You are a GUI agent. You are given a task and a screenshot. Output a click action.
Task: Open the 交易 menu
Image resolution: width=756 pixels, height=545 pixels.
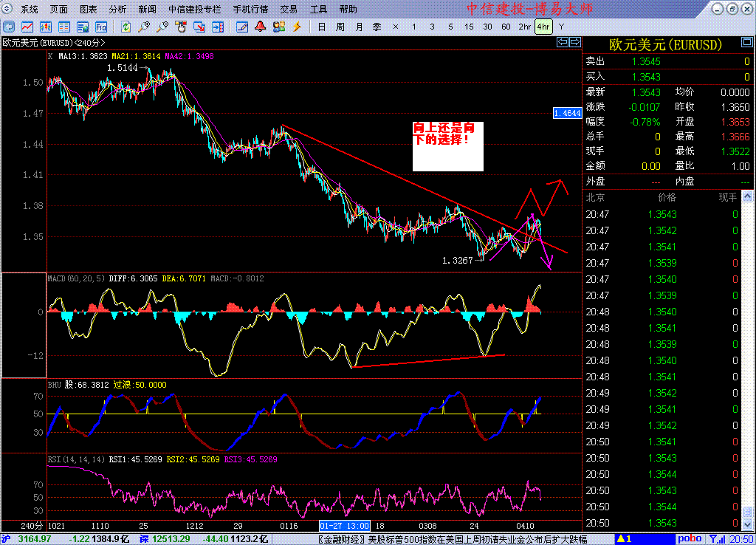point(289,9)
